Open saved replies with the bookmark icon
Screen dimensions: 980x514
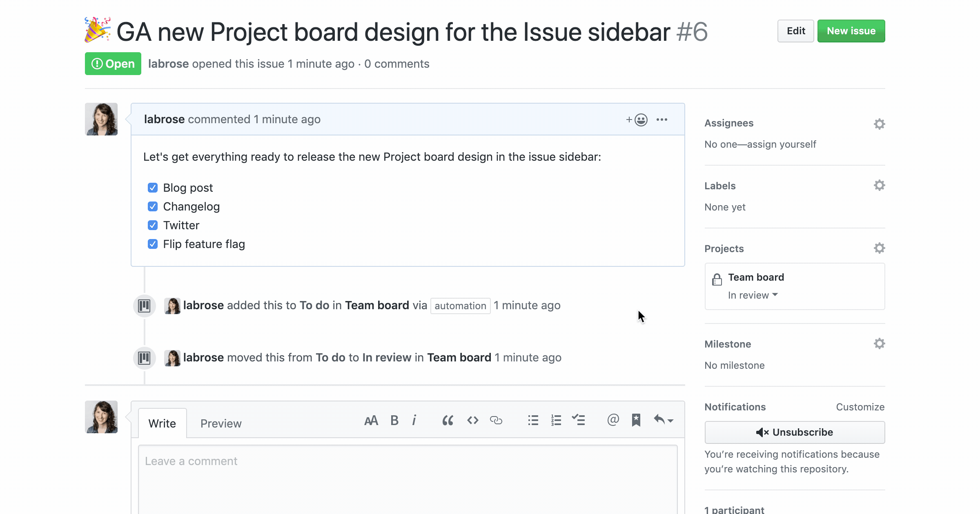637,420
